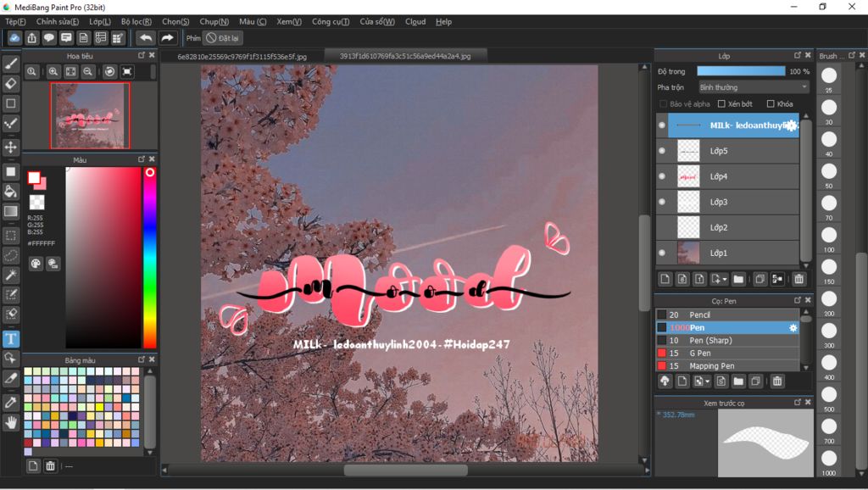Expand the add brush dropdown arrow
Screen dimensions: 868x490
point(708,381)
